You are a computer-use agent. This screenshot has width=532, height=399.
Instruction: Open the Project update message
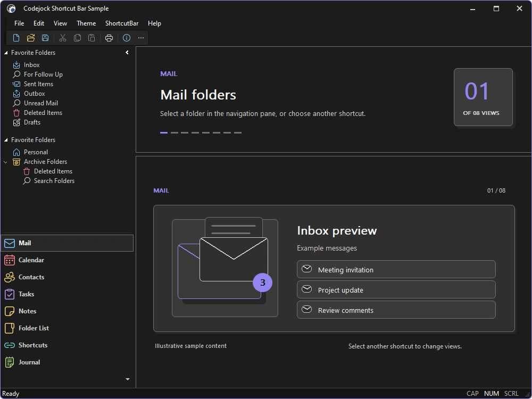coord(396,289)
